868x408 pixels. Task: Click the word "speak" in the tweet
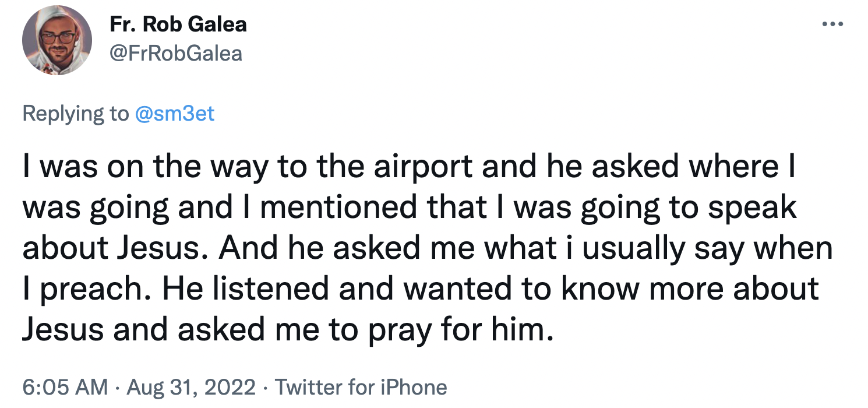point(753,208)
